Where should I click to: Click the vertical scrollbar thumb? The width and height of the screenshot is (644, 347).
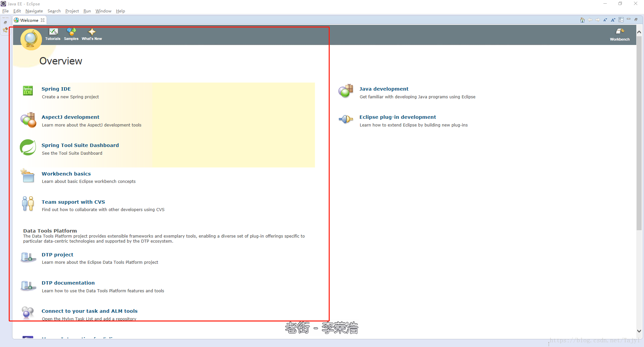point(639,133)
